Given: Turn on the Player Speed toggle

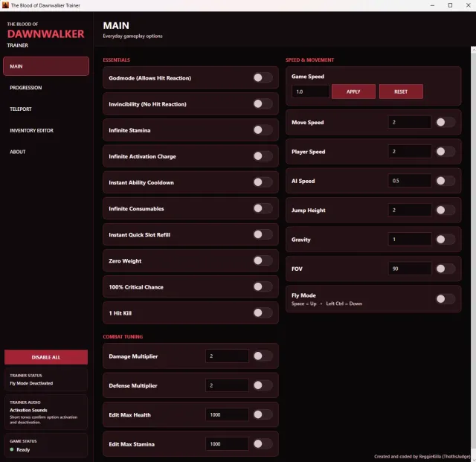Looking at the screenshot, I should 446,151.
